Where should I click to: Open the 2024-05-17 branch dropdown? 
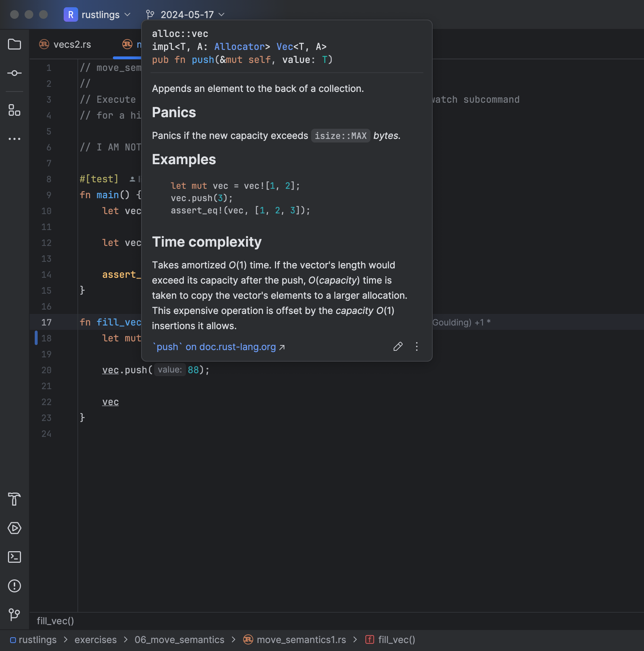192,14
